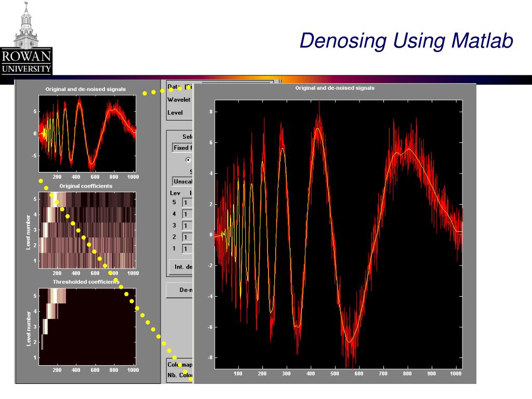Click the level 2 threshold input field
This screenshot has height=399, width=532.
(x=187, y=237)
